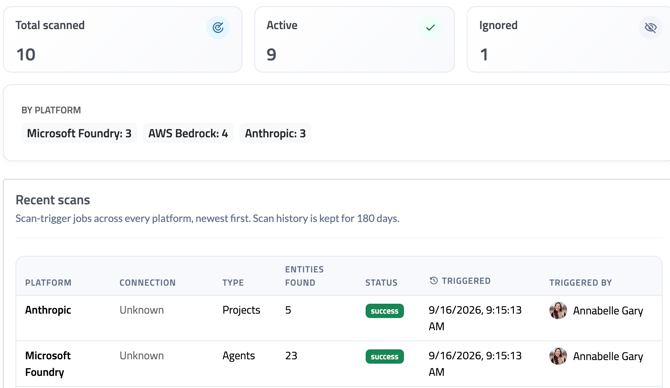This screenshot has width=670, height=388.
Task: Click the ENTITIES FOUND column header
Action: [304, 276]
